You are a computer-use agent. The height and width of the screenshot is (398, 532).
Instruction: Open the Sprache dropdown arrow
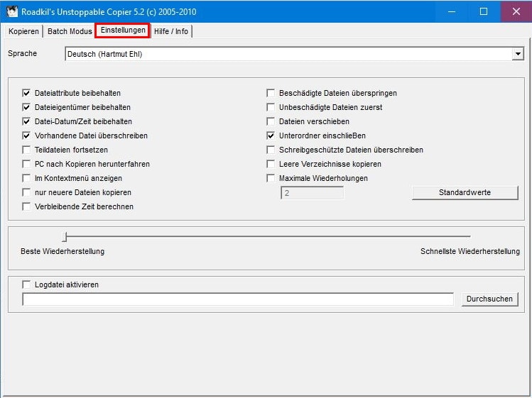pyautogui.click(x=518, y=54)
